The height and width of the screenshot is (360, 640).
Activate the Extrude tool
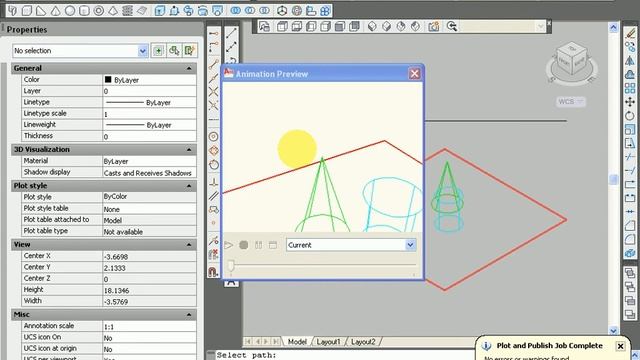click(160, 11)
